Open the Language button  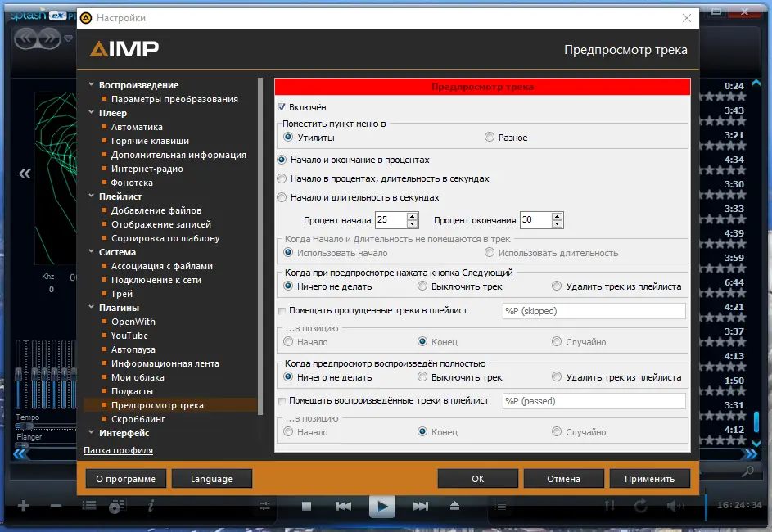[212, 478]
